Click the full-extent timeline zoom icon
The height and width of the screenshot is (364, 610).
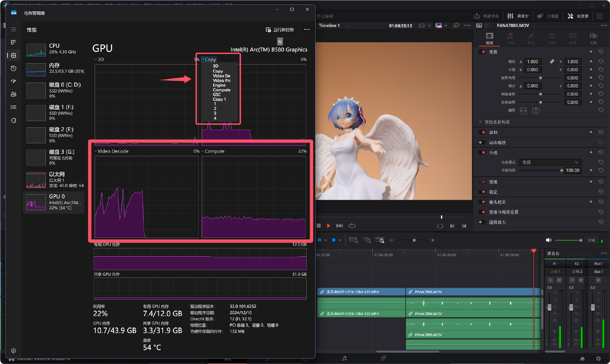353,240
